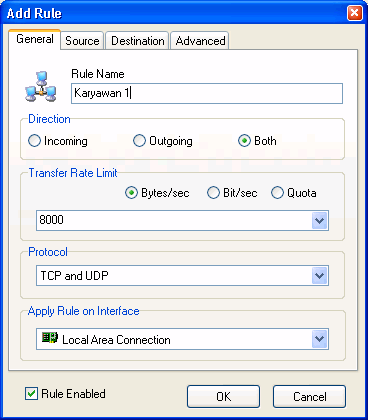Expand the TCP and UDP protocol dropdown arrow
Image resolution: width=368 pixels, height=420 pixels.
(x=320, y=276)
